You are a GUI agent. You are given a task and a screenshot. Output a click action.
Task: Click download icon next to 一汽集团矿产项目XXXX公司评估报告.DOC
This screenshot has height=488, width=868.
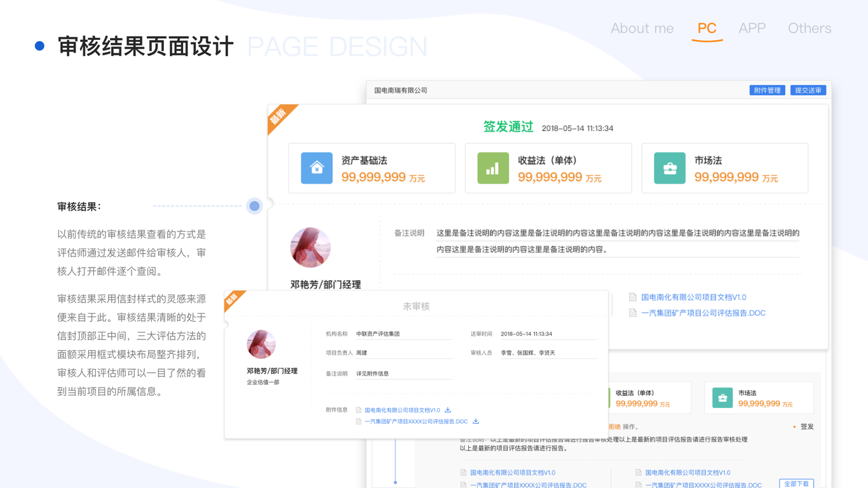point(476,421)
